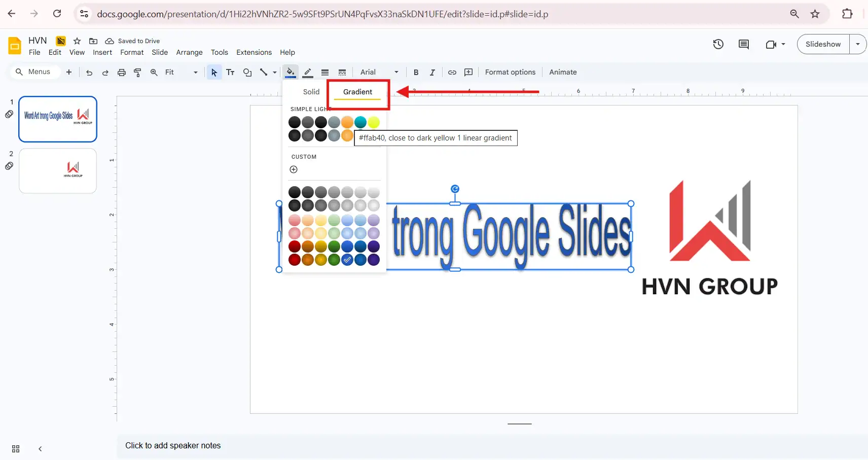The width and height of the screenshot is (868, 460).
Task: Open the Arrange menu
Action: pos(189,52)
